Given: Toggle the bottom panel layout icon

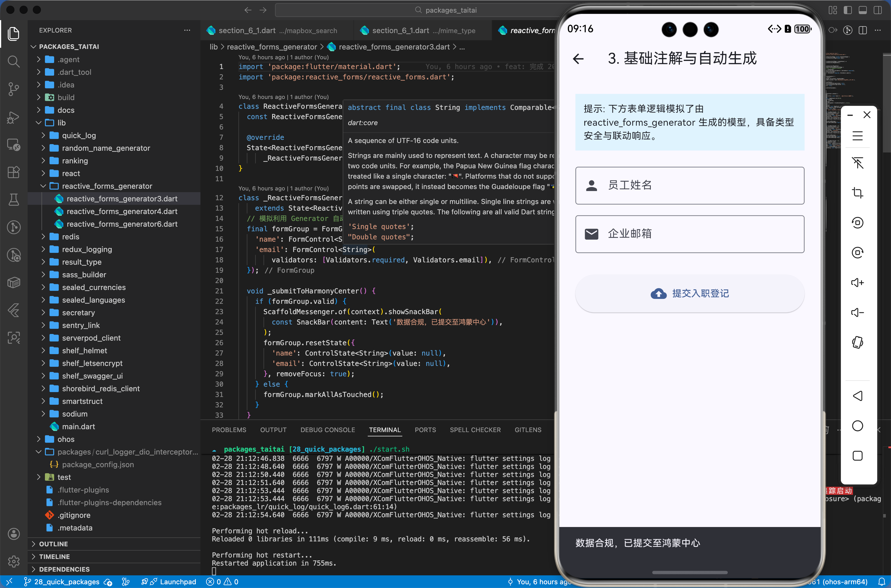Looking at the screenshot, I should (862, 10).
